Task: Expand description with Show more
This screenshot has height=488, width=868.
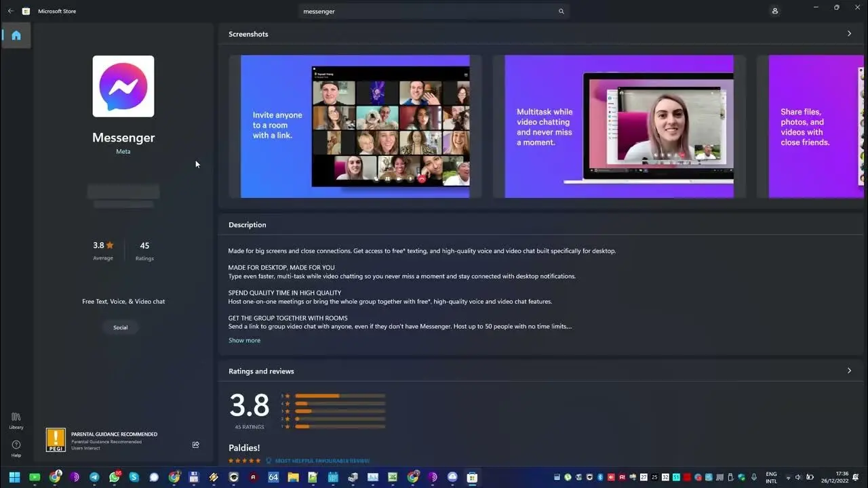Action: tap(244, 340)
